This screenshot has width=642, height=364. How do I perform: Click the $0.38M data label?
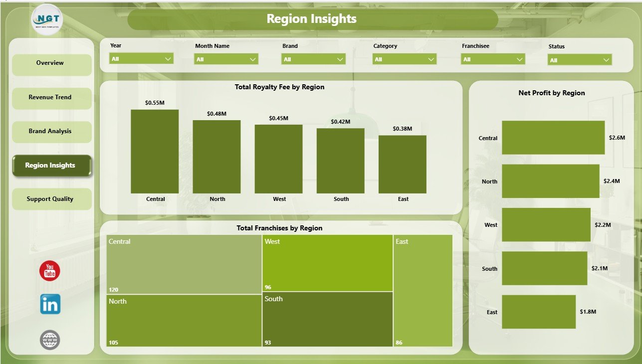coord(402,129)
